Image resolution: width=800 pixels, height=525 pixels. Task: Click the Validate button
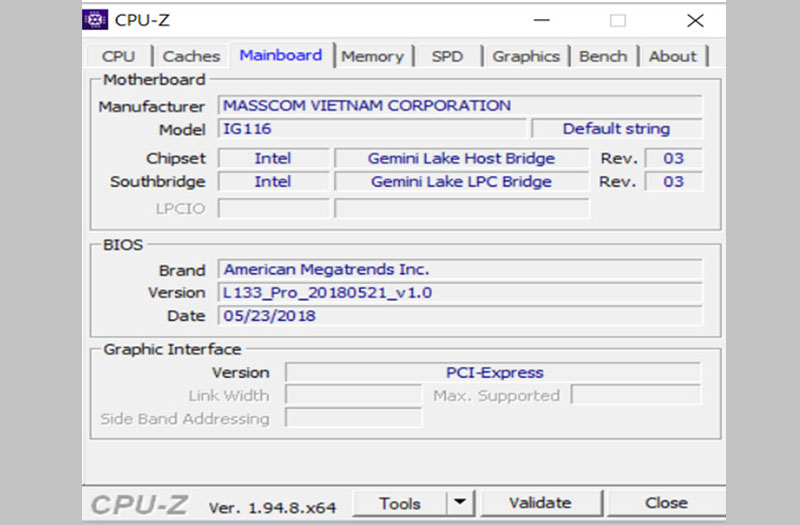540,504
